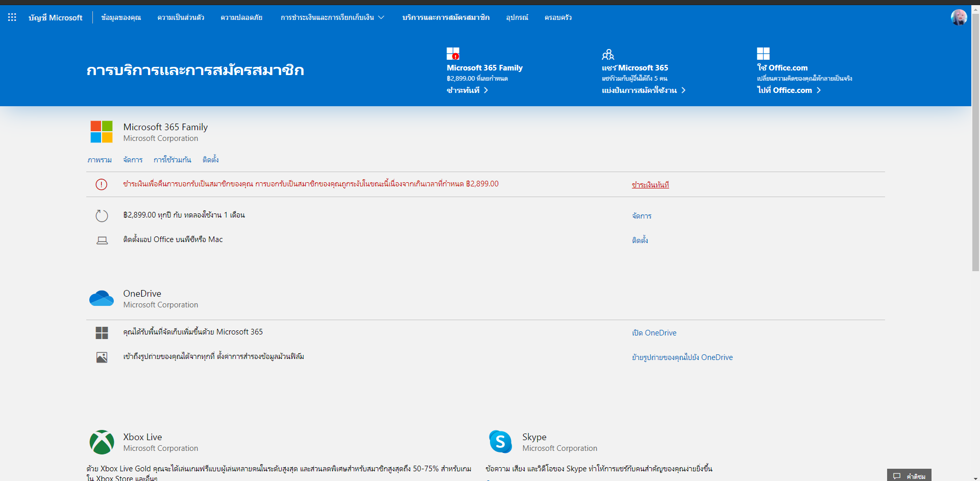Click the OneDrive heading text
The height and width of the screenshot is (481, 980).
tap(142, 294)
